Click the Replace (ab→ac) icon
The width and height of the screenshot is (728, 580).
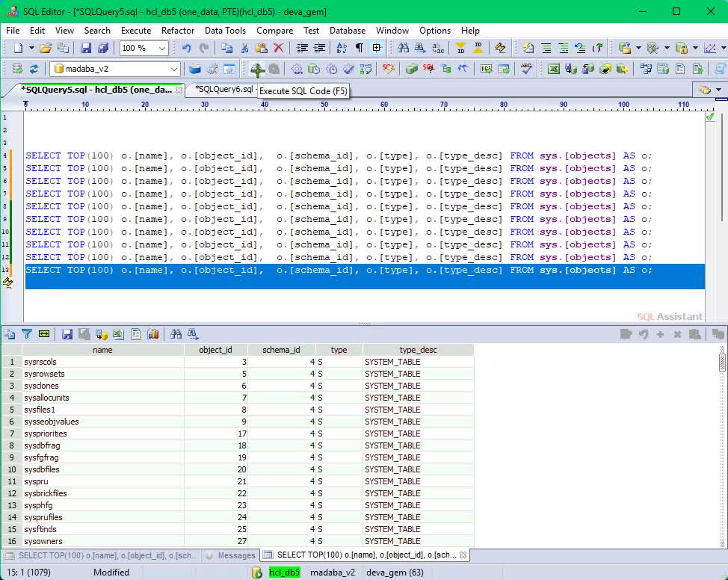[x=438, y=48]
